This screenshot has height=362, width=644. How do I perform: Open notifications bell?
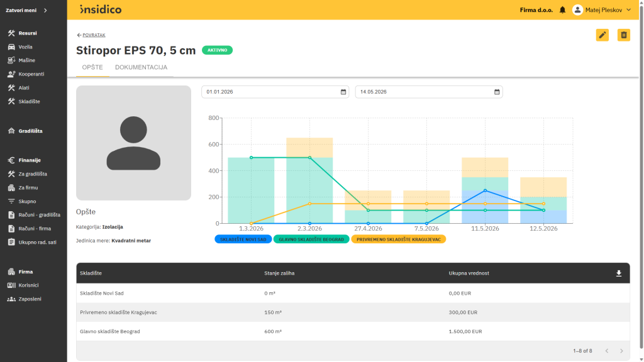pyautogui.click(x=562, y=10)
